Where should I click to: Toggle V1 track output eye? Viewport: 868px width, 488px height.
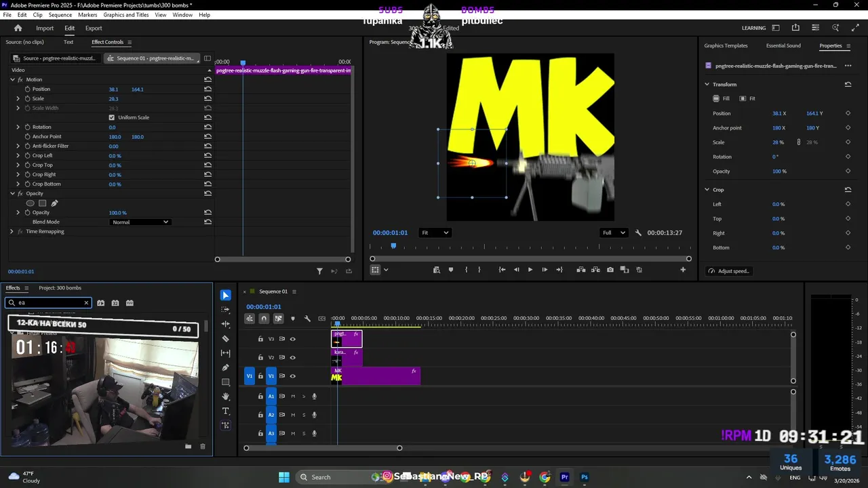coord(293,376)
